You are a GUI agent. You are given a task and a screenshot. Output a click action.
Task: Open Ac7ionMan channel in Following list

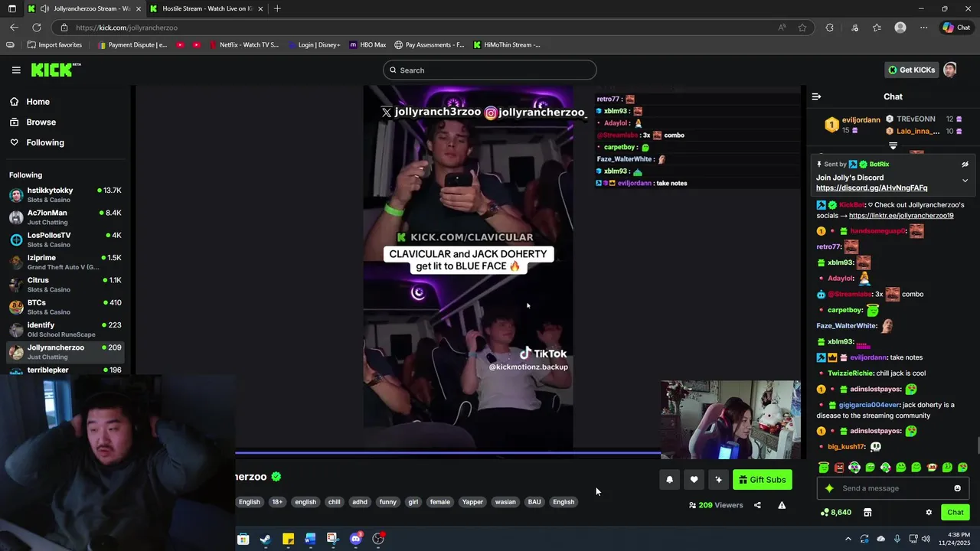(x=66, y=217)
